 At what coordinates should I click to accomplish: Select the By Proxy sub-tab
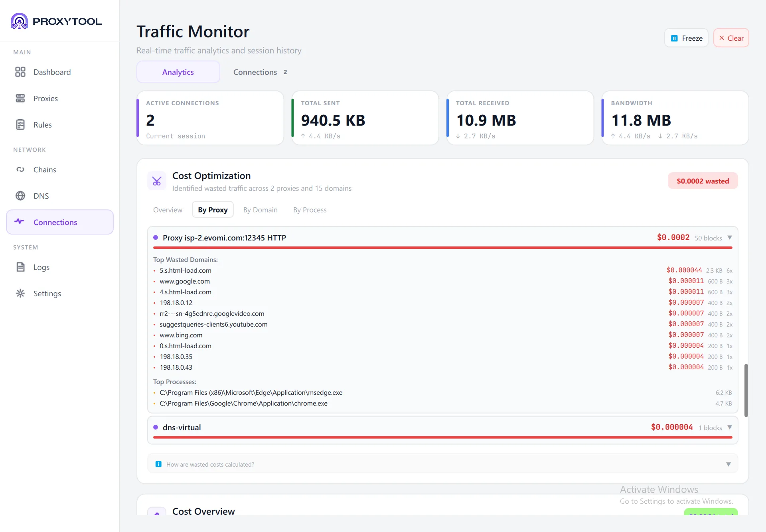click(213, 210)
